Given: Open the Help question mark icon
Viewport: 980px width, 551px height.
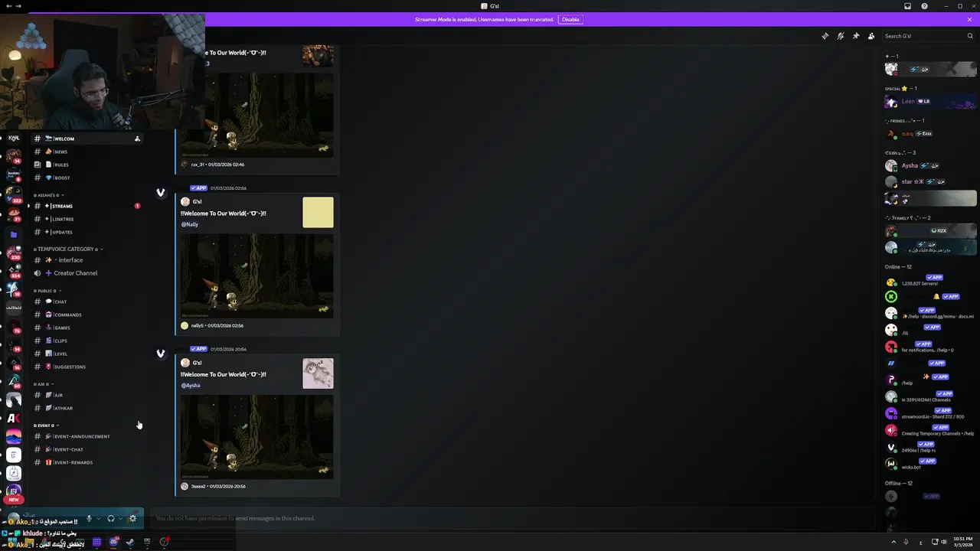Looking at the screenshot, I should click(x=924, y=6).
